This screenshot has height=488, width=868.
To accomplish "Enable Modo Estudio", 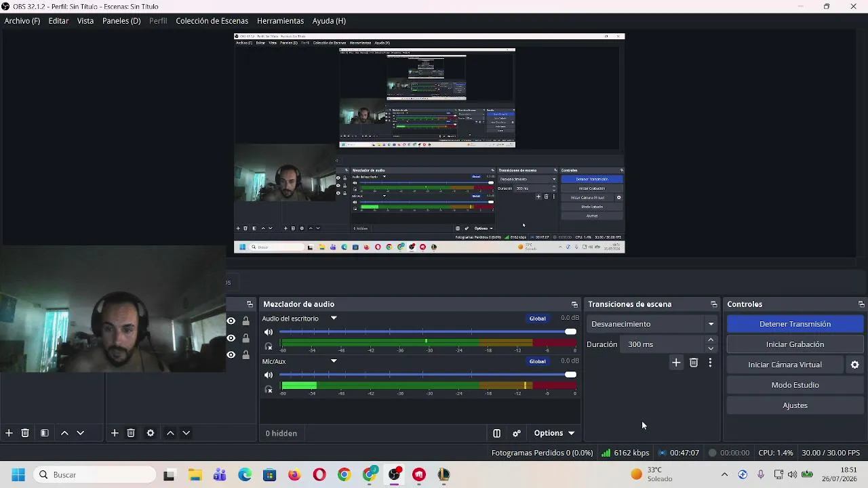I will [795, 385].
